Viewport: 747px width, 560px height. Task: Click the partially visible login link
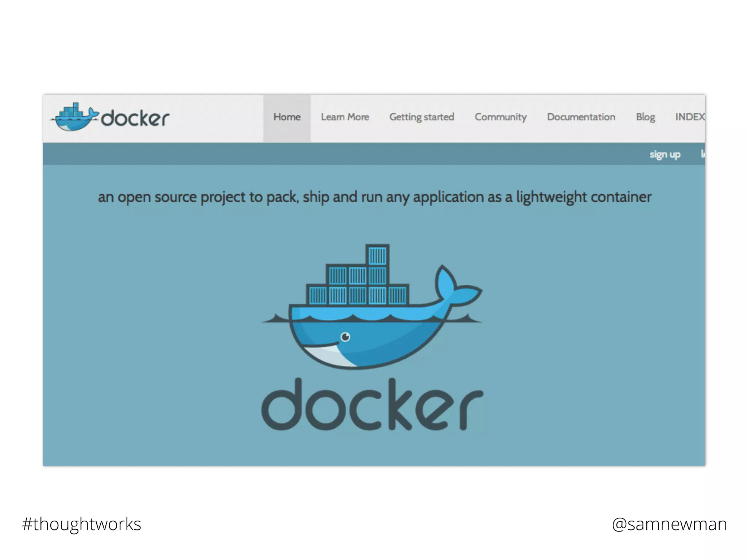[702, 154]
